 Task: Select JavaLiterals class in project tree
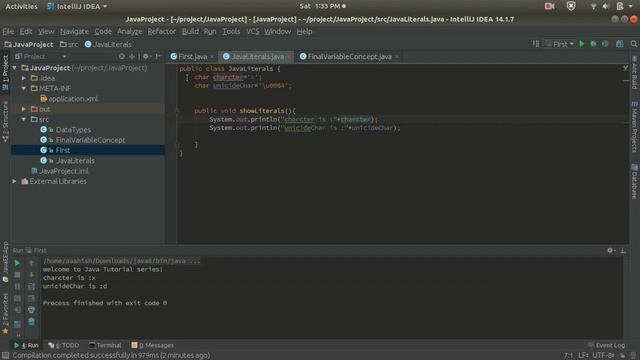coord(75,161)
